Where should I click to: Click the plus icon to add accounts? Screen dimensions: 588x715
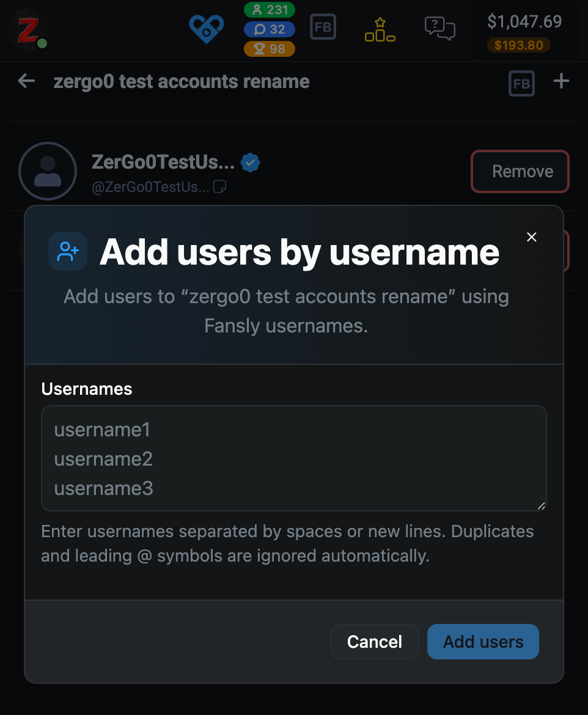[561, 81]
